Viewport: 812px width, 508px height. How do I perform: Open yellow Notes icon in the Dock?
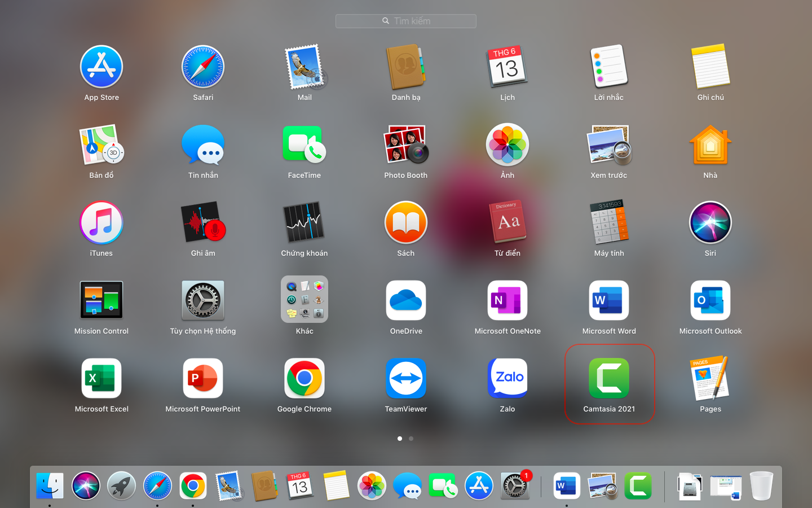coord(336,486)
